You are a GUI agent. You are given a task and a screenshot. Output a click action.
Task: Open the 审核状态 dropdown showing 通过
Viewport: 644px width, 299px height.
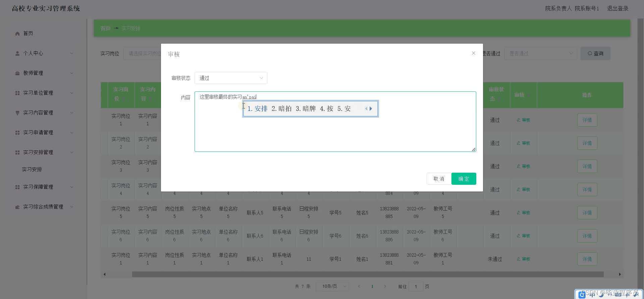[231, 78]
